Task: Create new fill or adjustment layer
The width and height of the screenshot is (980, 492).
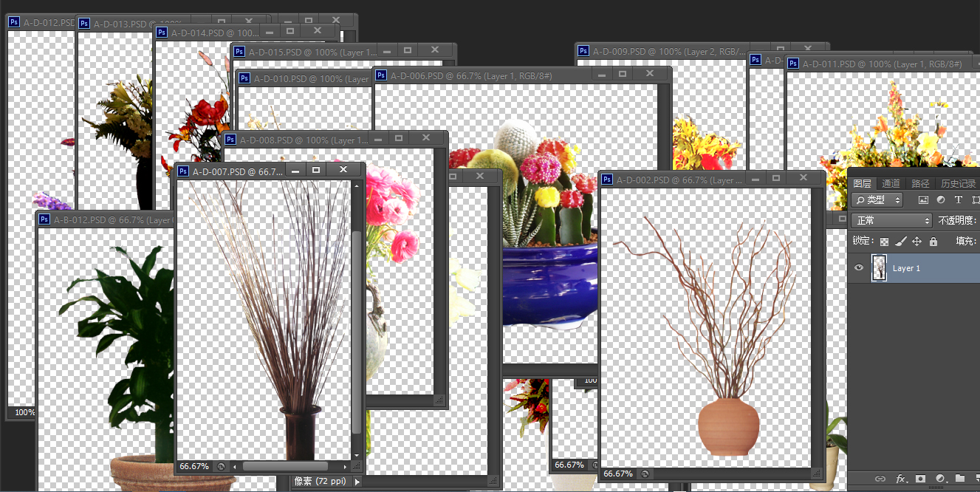Action: (x=940, y=479)
